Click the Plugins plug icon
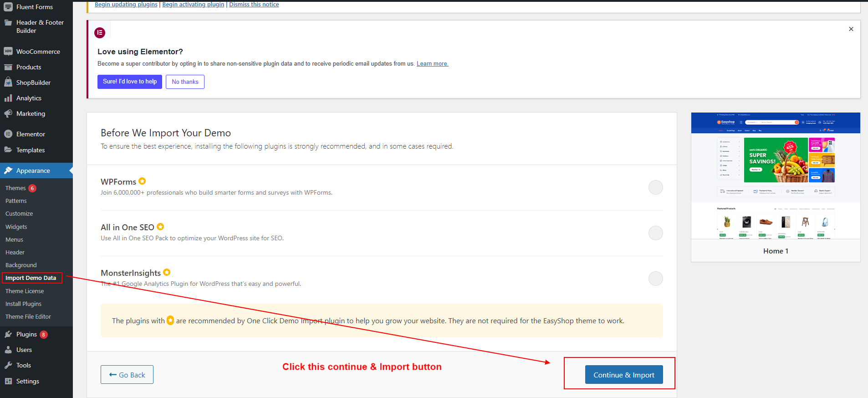The height and width of the screenshot is (398, 868). click(8, 334)
